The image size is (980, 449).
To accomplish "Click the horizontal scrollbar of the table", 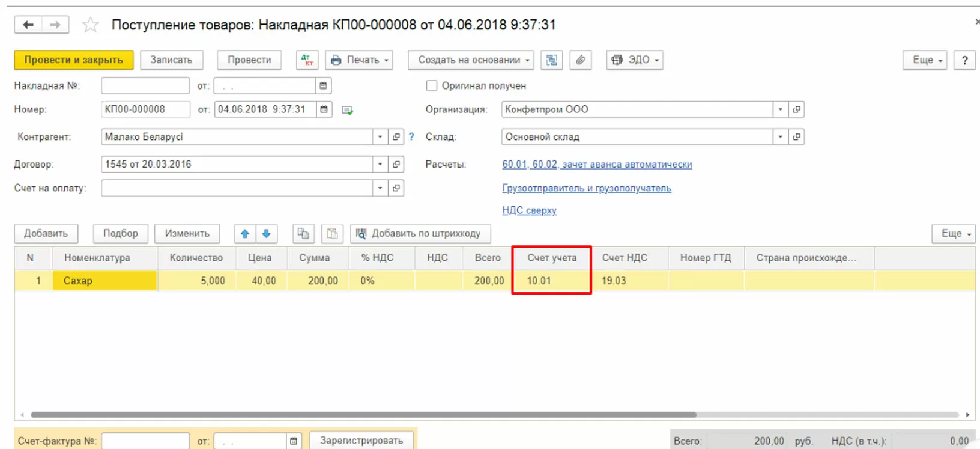I will point(363,415).
